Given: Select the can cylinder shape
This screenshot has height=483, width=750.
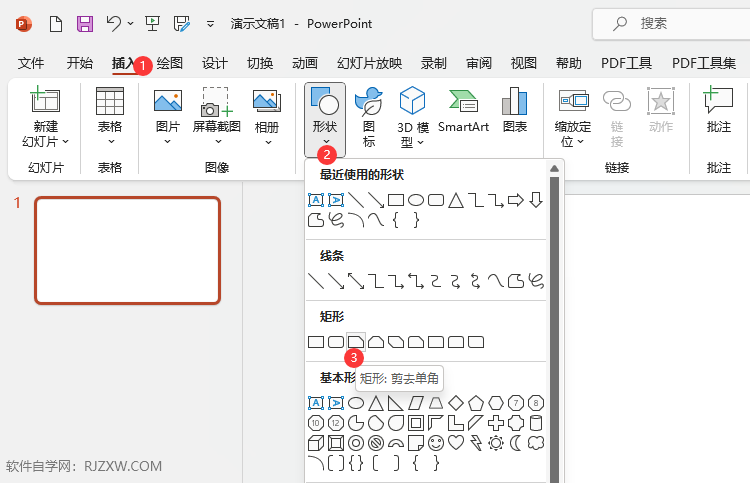Looking at the screenshot, I should (536, 423).
